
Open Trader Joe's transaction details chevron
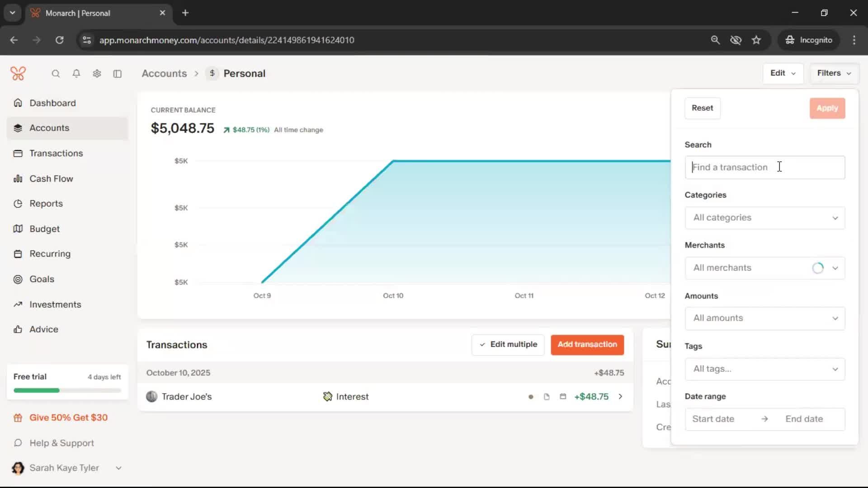click(620, 397)
